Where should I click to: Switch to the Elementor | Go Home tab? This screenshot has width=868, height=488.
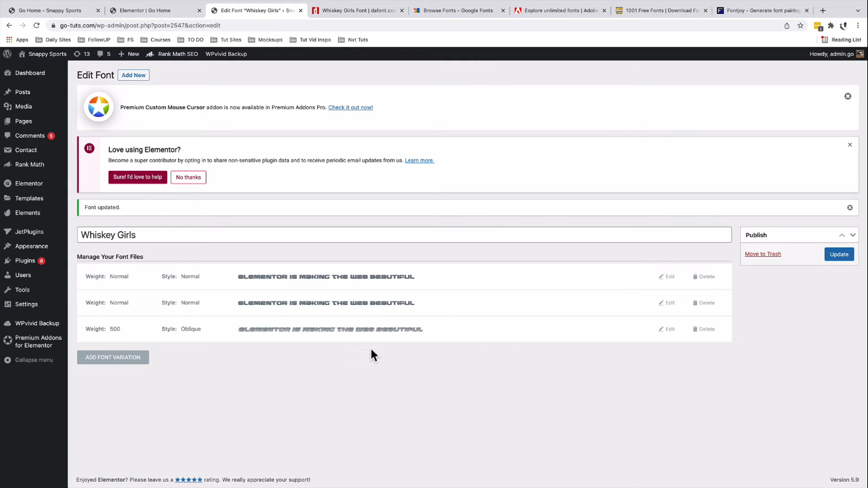[x=155, y=10]
